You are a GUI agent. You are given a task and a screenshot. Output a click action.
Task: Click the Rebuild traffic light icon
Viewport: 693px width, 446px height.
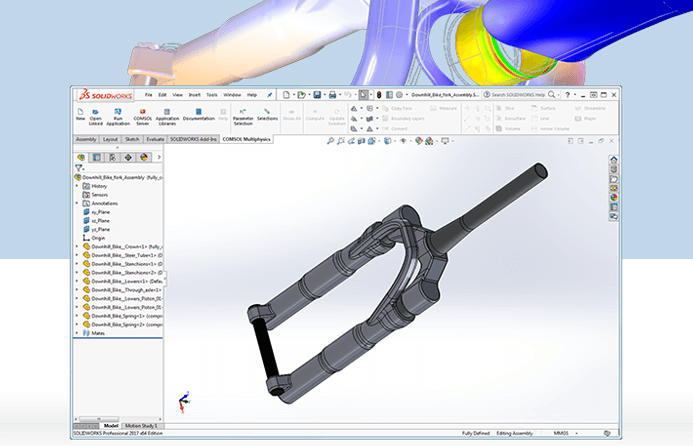click(x=379, y=95)
